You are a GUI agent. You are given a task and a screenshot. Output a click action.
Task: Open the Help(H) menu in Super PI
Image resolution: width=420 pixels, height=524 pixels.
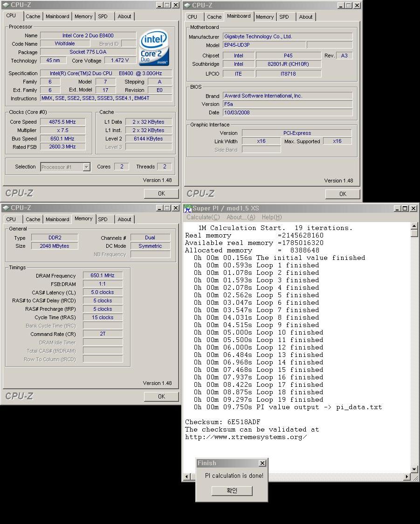pyautogui.click(x=272, y=217)
